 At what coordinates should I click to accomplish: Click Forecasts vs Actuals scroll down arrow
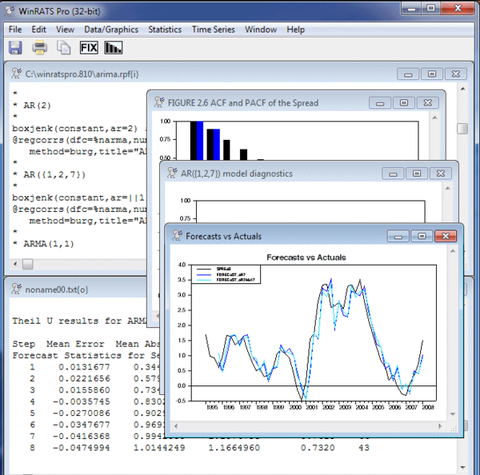click(x=452, y=414)
